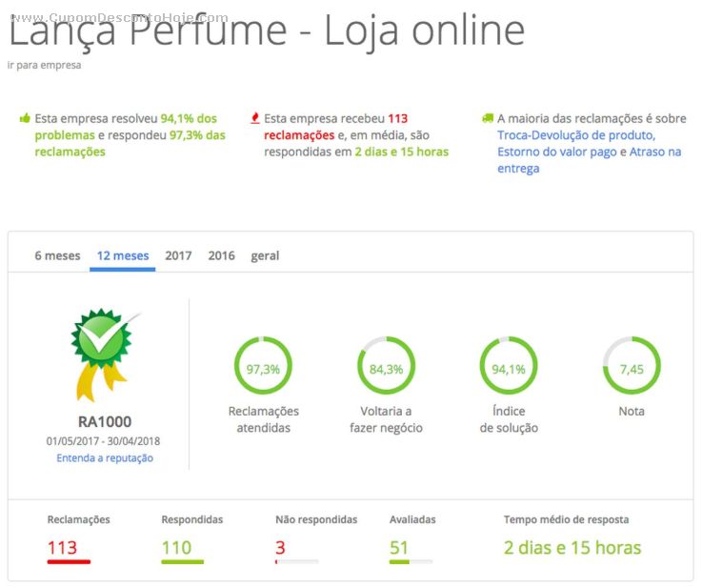Click the Índice de solução label
Viewport: 702px width, 588px height.
509,419
